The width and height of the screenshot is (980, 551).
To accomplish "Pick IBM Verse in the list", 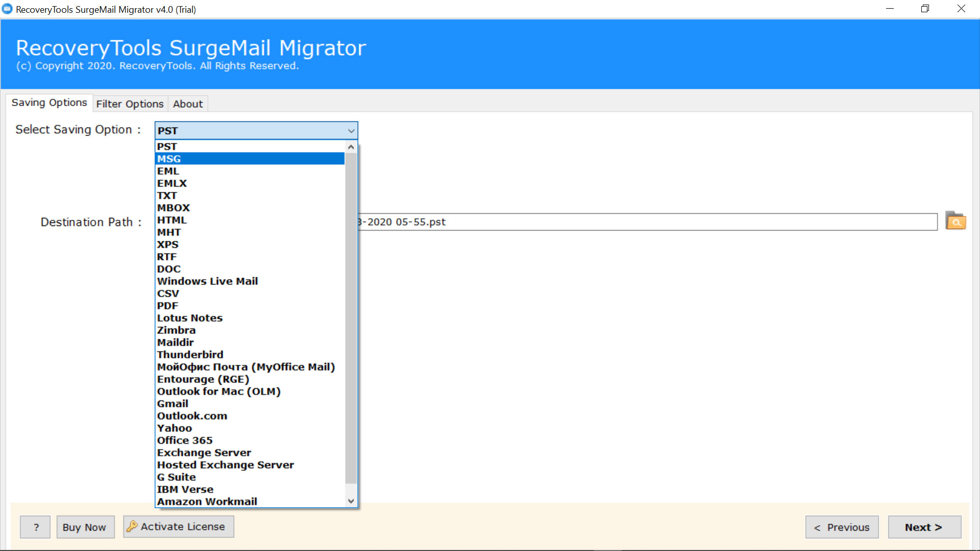I will [x=250, y=489].
